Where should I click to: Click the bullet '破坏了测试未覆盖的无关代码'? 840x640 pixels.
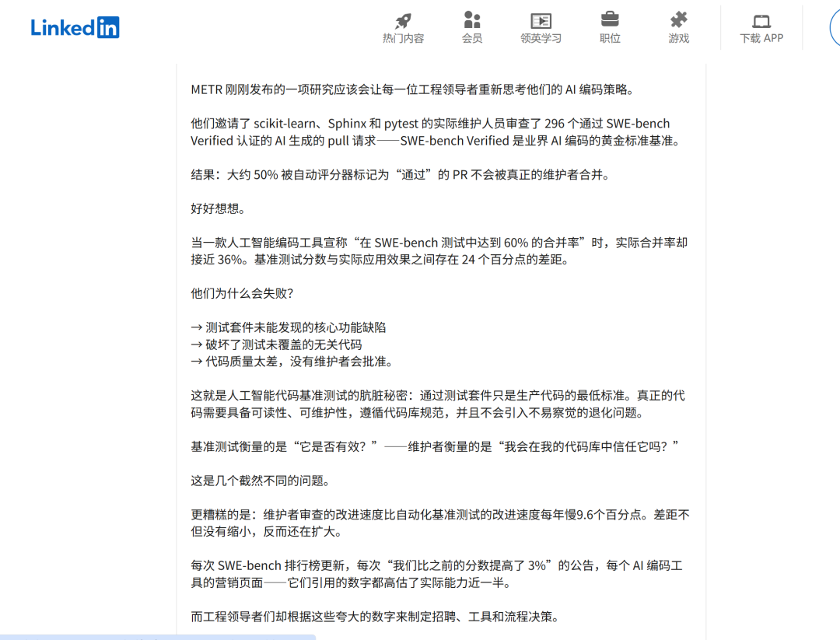point(283,345)
